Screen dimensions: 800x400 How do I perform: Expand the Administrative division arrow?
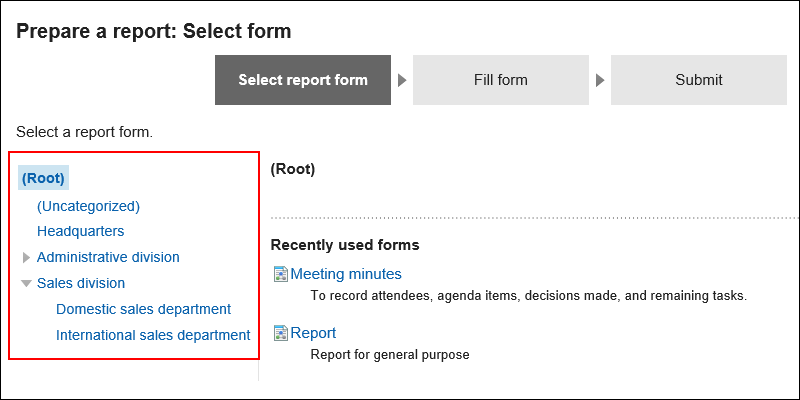[x=27, y=258]
